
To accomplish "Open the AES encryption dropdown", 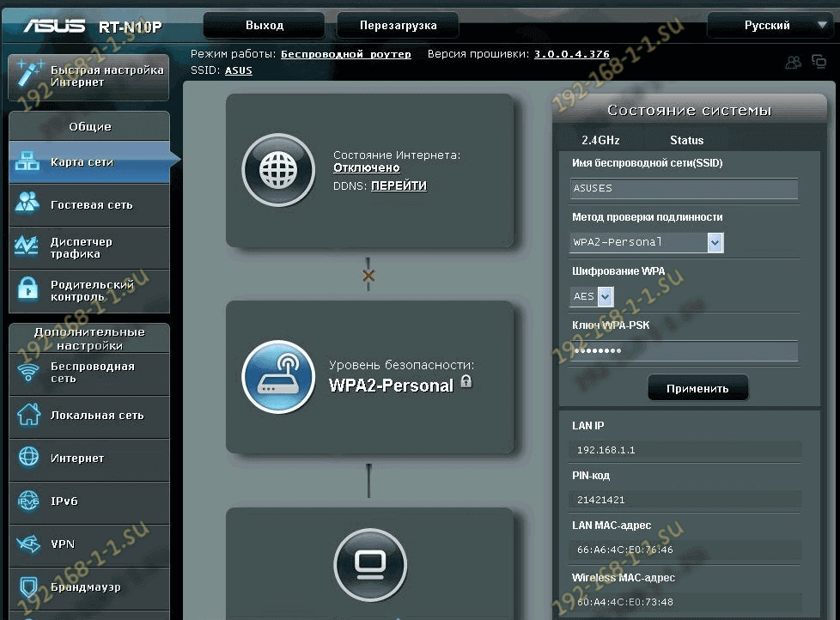I will (x=606, y=296).
